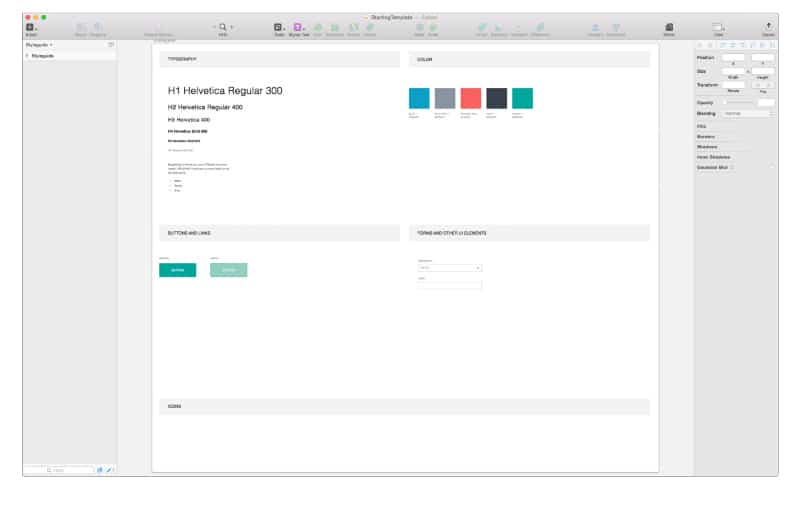Click the Forms and Other UI Elements header

coord(529,233)
